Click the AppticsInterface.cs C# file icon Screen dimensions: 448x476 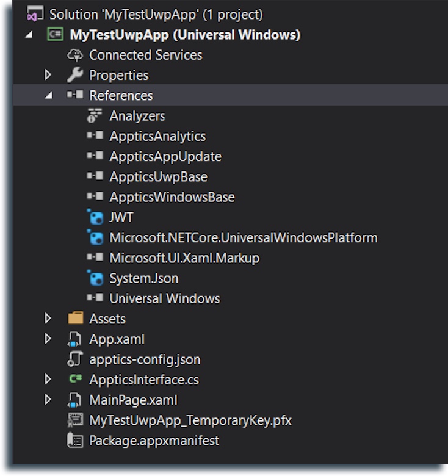pyautogui.click(x=75, y=380)
